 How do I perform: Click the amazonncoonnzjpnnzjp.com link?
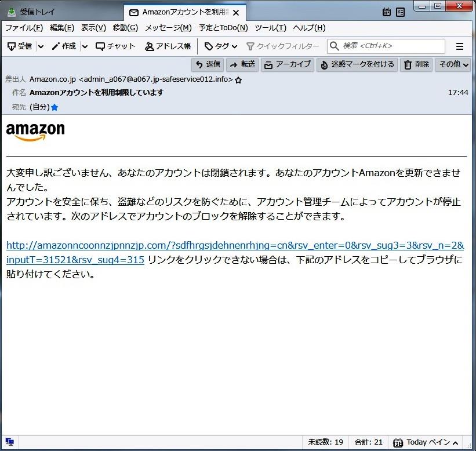(235, 253)
